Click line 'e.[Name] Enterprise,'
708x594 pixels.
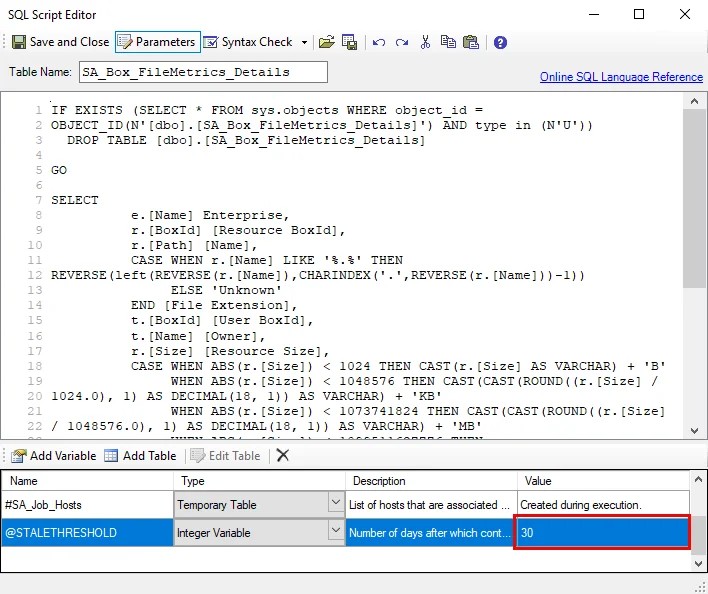click(210, 215)
